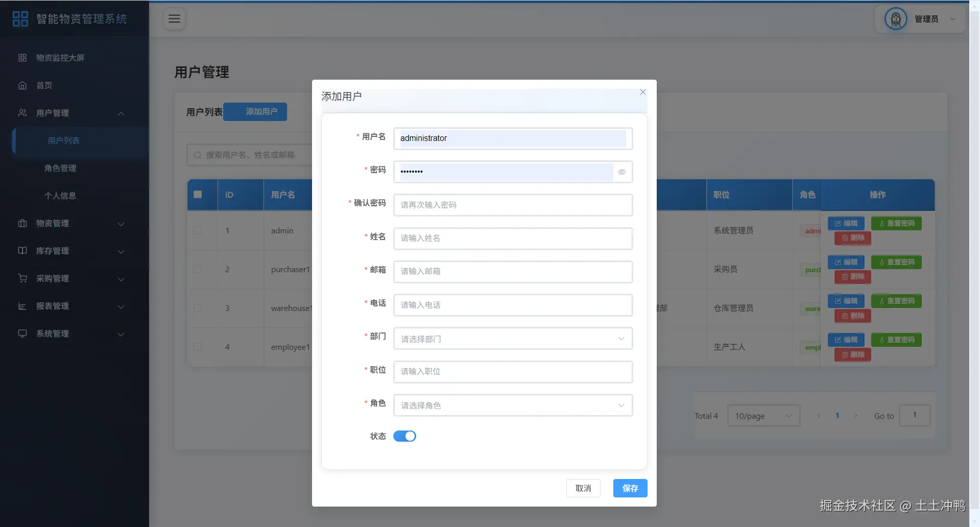Click 重置密码 for the purchaser1 row
The height and width of the screenshot is (527, 980).
coord(896,262)
